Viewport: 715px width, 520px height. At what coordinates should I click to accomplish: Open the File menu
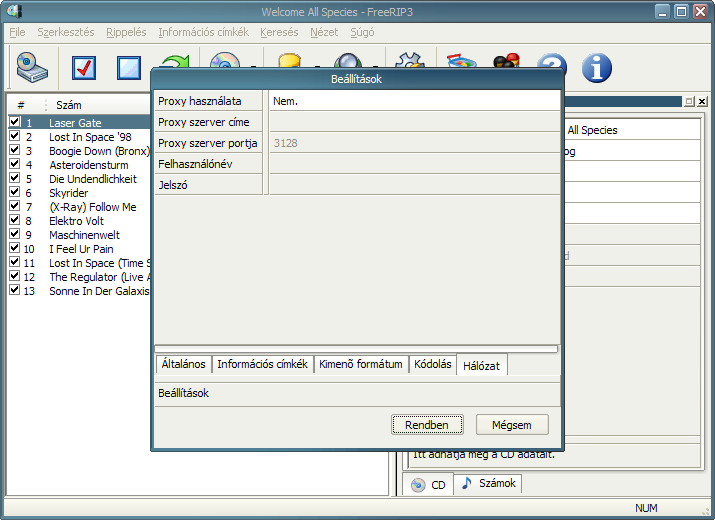click(x=17, y=32)
